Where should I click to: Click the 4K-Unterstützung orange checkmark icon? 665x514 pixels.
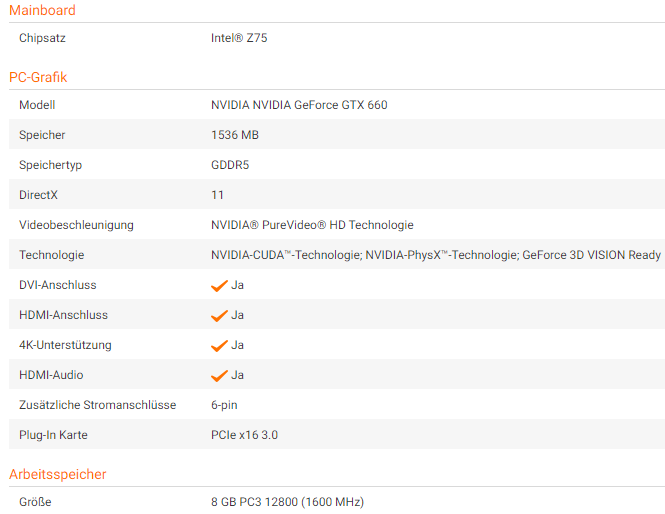pyautogui.click(x=219, y=346)
